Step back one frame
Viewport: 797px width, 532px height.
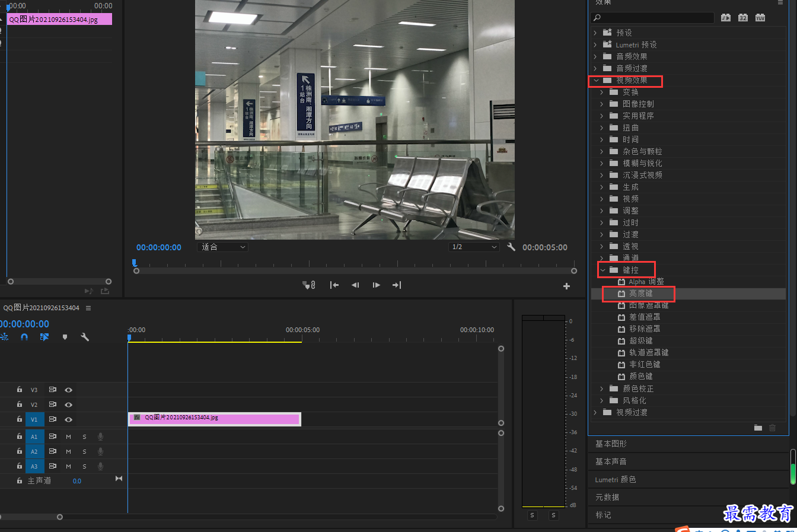[355, 285]
